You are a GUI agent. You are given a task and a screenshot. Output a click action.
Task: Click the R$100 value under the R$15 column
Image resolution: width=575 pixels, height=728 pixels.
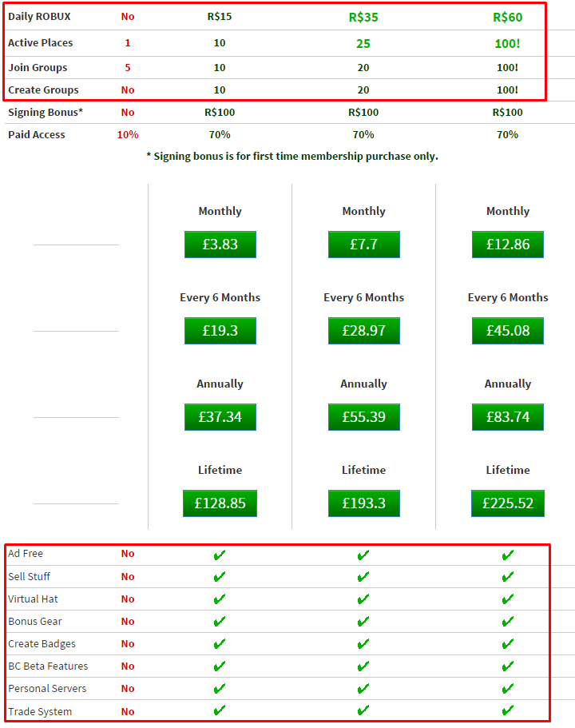click(x=220, y=112)
